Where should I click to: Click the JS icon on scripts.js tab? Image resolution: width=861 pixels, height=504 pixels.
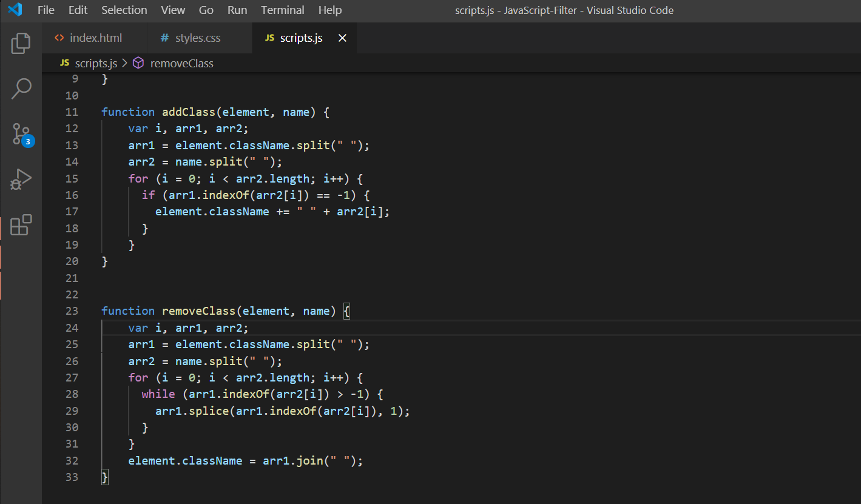click(269, 38)
